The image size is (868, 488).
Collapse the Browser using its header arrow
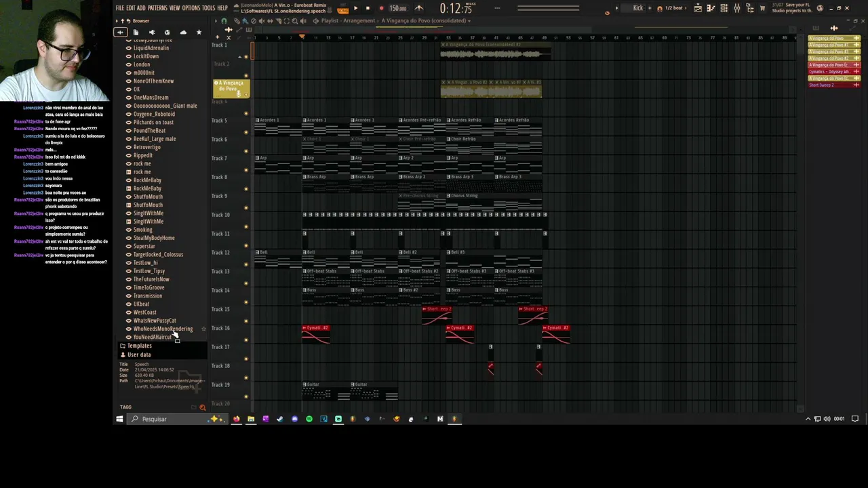(x=117, y=21)
